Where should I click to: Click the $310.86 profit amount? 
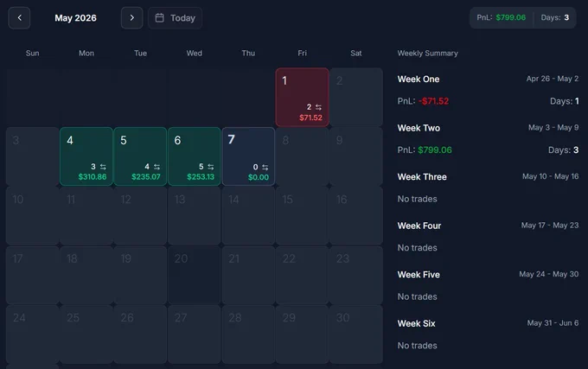point(93,177)
